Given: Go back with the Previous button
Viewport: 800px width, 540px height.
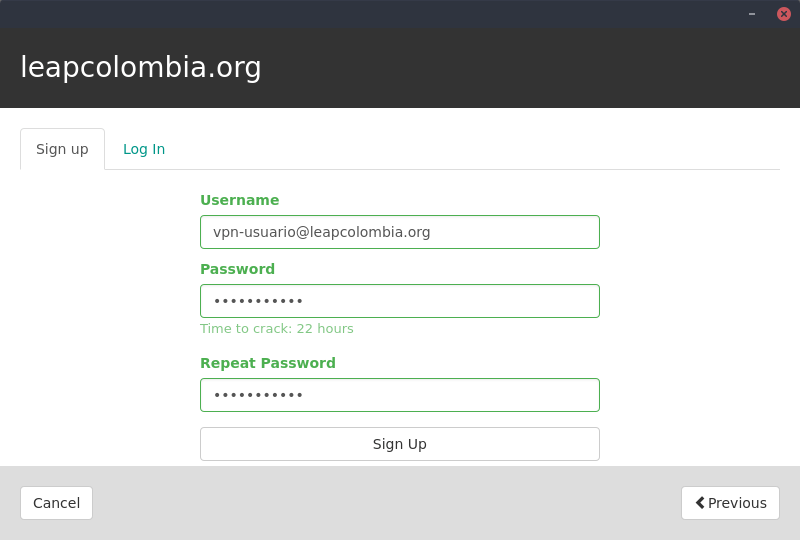Looking at the screenshot, I should [730, 503].
